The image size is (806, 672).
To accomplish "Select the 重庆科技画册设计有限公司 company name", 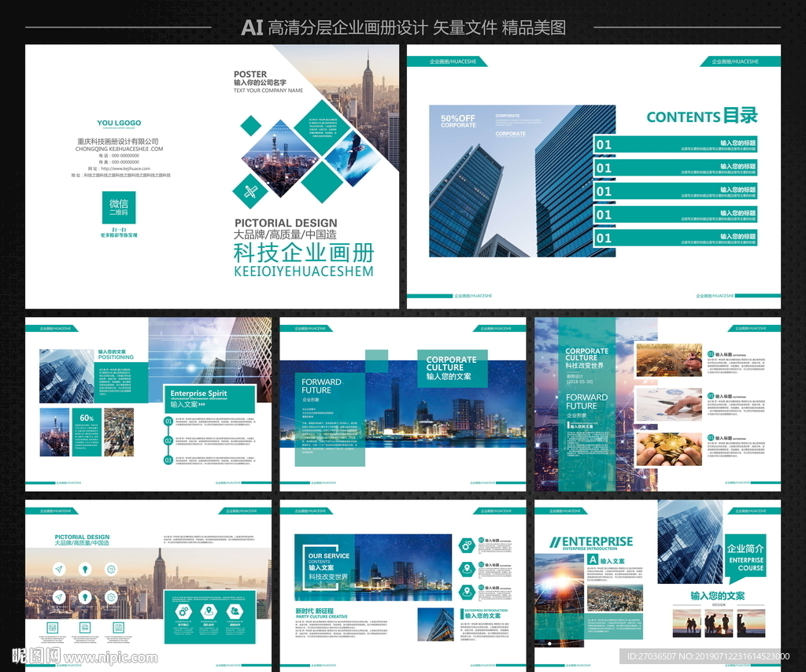I will pyautogui.click(x=118, y=142).
